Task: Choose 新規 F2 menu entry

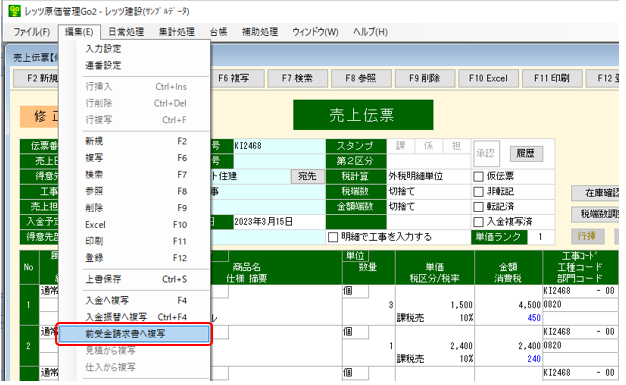Action: (135, 141)
